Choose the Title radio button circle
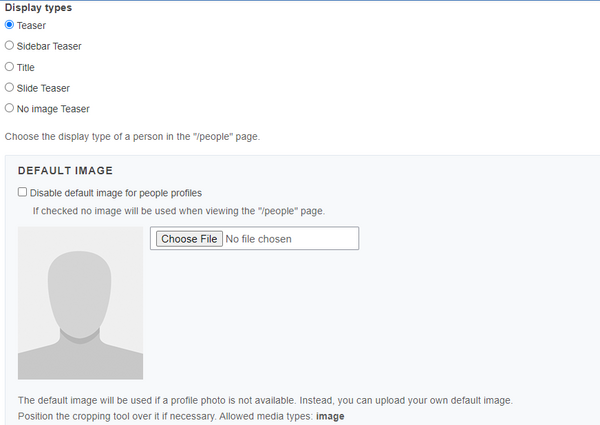Image resolution: width=600 pixels, height=425 pixels. coord(10,67)
